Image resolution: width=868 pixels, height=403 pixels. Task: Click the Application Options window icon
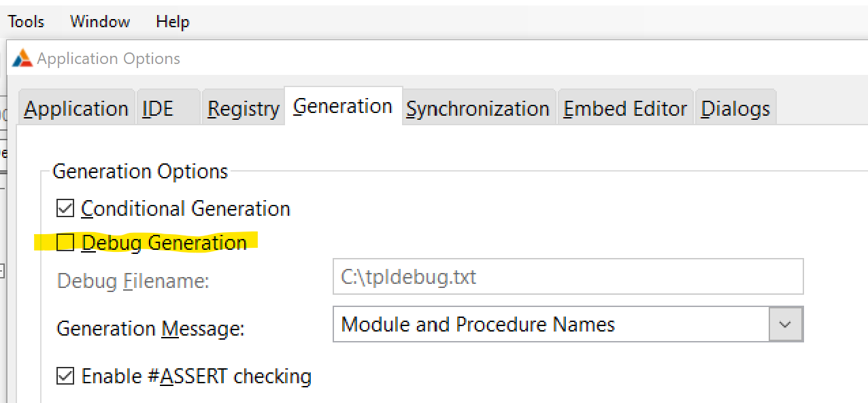tap(22, 59)
